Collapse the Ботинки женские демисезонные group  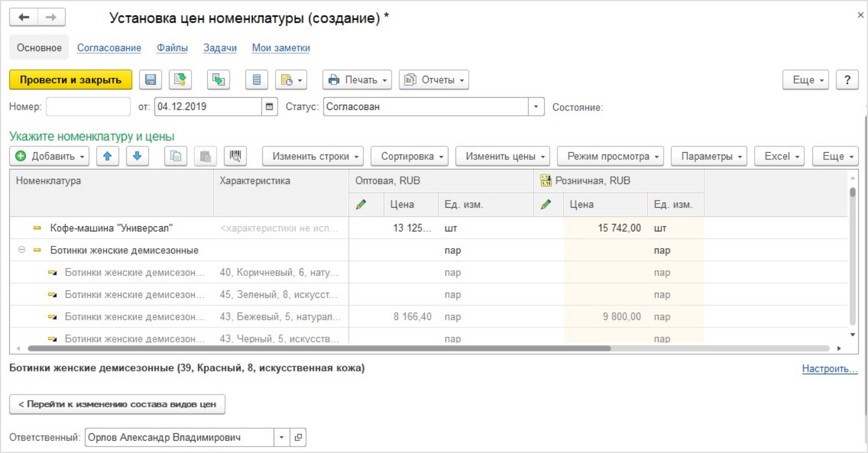point(22,251)
